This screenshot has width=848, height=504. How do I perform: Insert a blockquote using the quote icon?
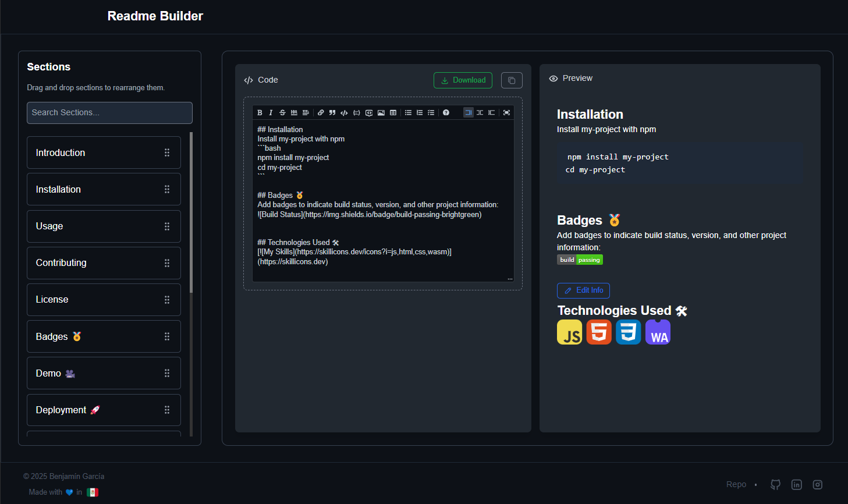point(332,113)
